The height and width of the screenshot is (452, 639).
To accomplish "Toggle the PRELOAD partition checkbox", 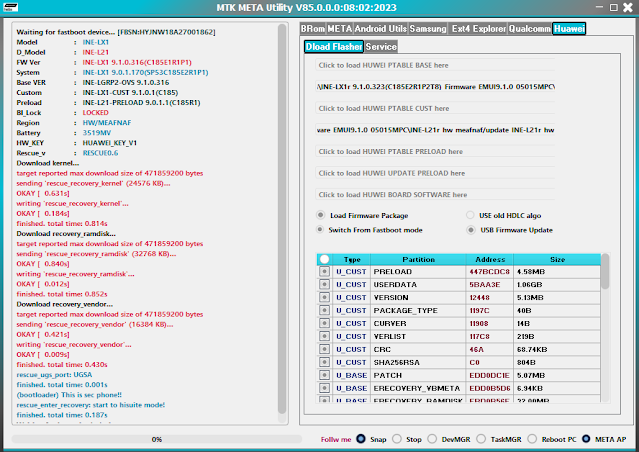I will click(x=324, y=271).
